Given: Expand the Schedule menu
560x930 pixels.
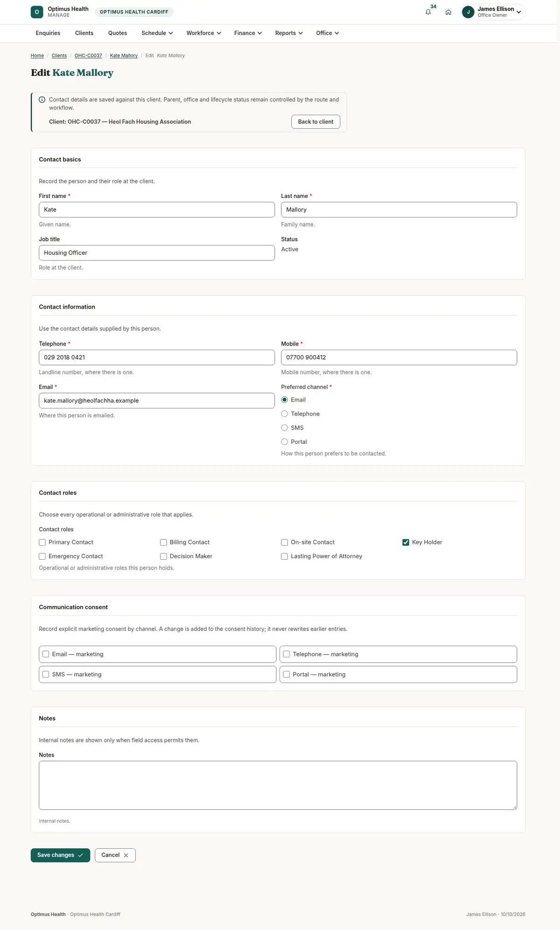Looking at the screenshot, I should tap(157, 33).
